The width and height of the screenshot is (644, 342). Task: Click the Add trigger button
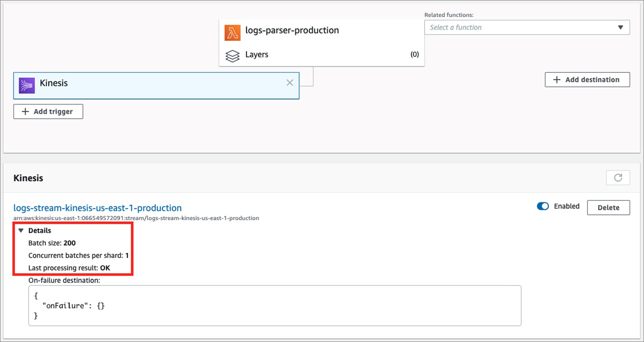[48, 111]
